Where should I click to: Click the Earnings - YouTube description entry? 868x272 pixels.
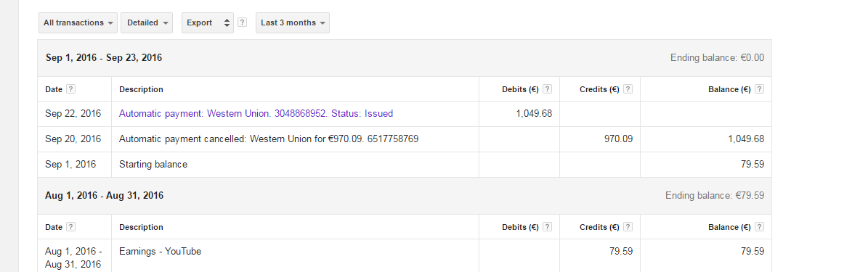tap(160, 252)
